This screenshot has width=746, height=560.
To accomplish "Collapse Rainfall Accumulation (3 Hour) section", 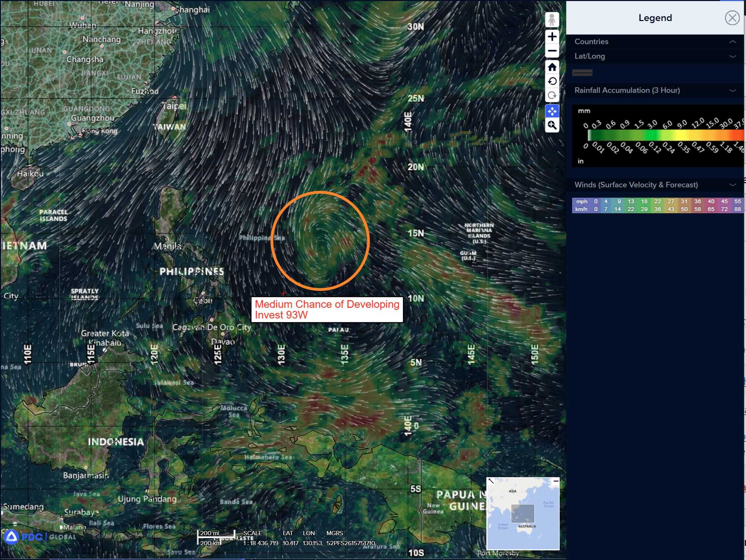I will tap(732, 90).
